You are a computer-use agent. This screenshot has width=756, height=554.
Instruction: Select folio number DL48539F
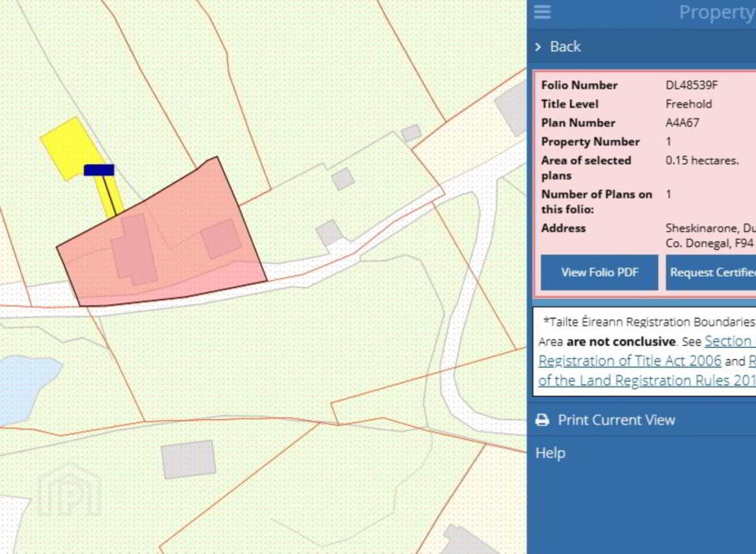coord(692,85)
